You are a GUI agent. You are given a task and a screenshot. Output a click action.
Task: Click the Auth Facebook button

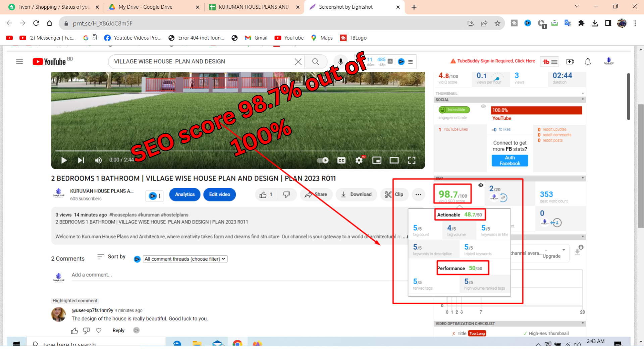tap(510, 161)
